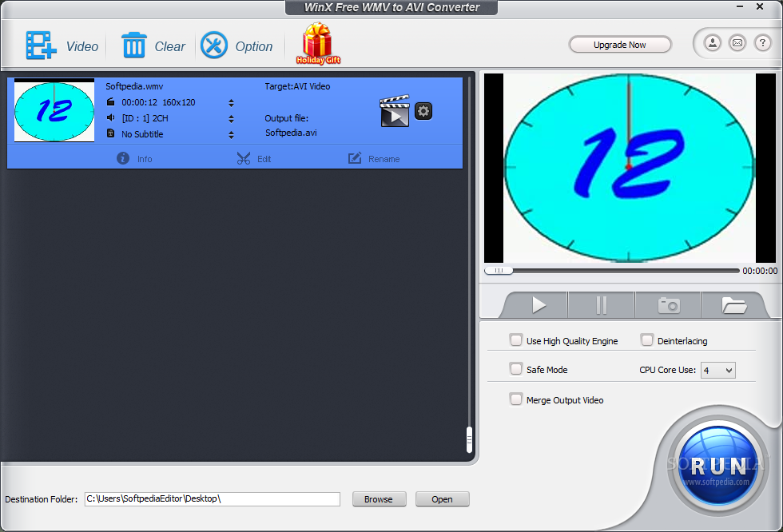
Task: Expand the video track selector arrows
Action: tap(231, 103)
